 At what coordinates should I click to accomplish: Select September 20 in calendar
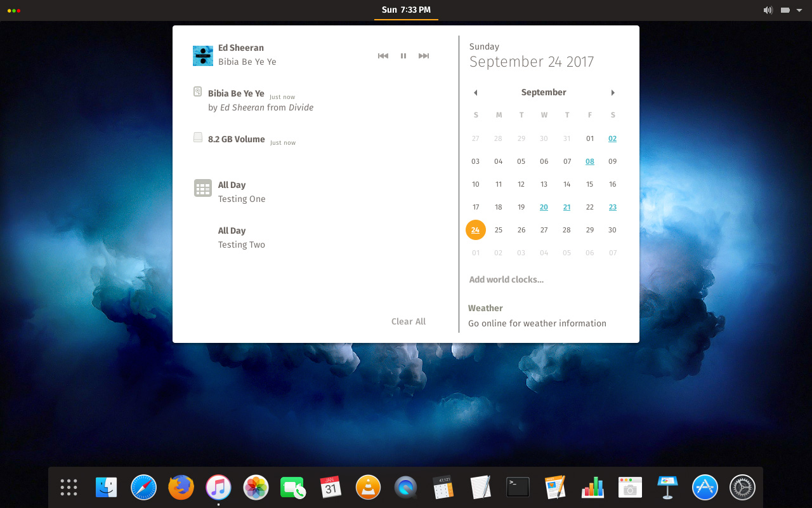pos(544,207)
